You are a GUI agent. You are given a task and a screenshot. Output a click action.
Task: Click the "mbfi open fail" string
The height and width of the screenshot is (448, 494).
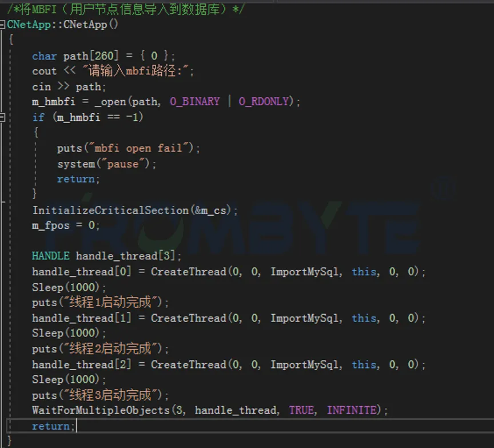point(139,148)
